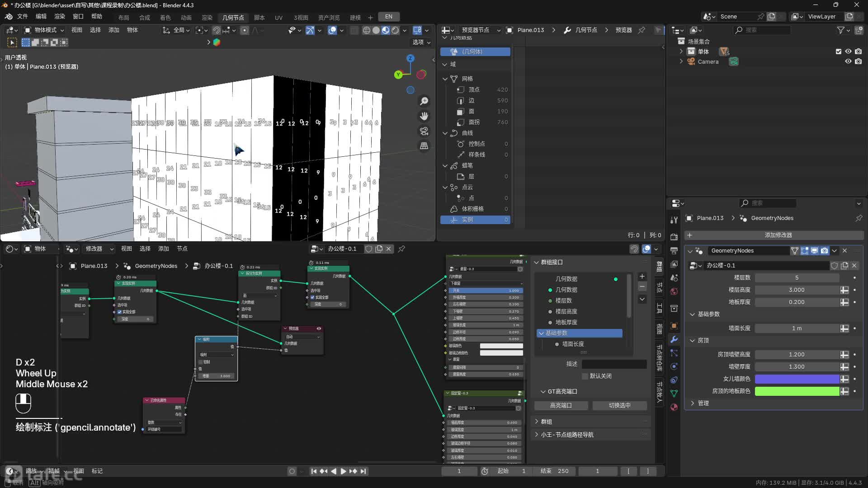Open the Output properties printer icon

(x=674, y=250)
